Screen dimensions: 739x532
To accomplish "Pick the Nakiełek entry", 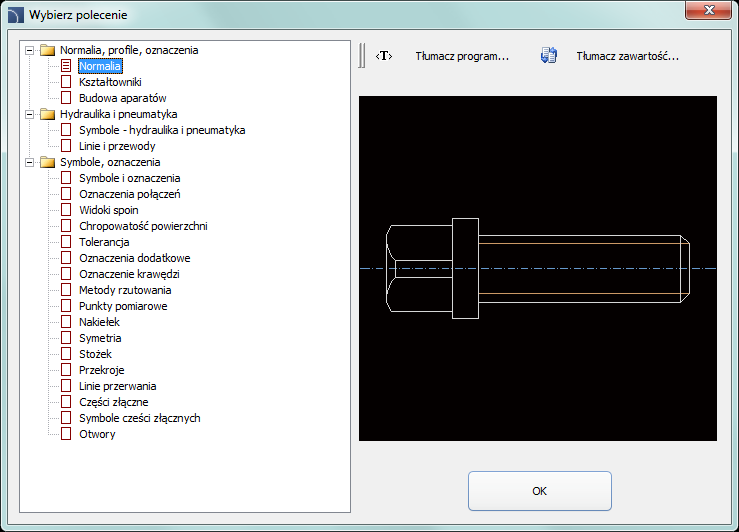I will tap(99, 322).
